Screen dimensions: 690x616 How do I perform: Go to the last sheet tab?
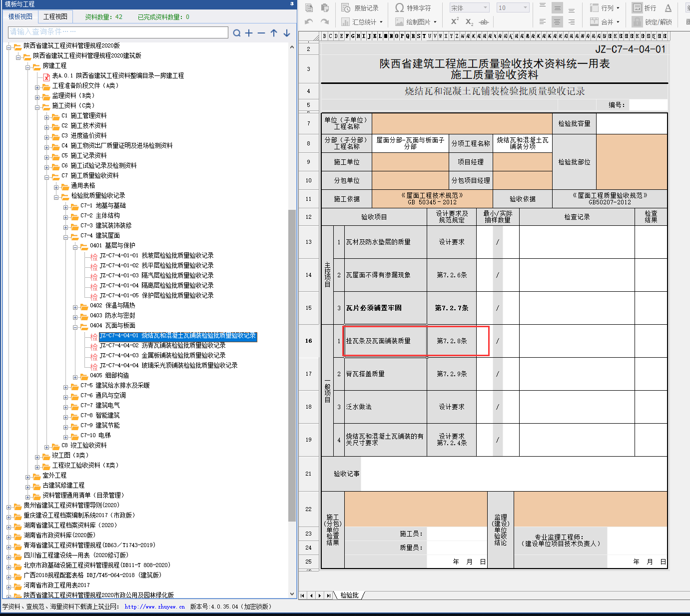pyautogui.click(x=328, y=596)
